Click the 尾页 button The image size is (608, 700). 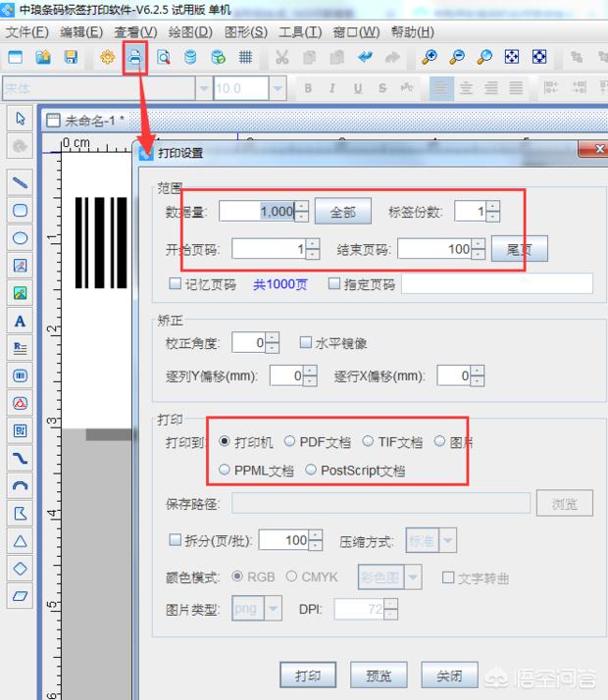[519, 249]
